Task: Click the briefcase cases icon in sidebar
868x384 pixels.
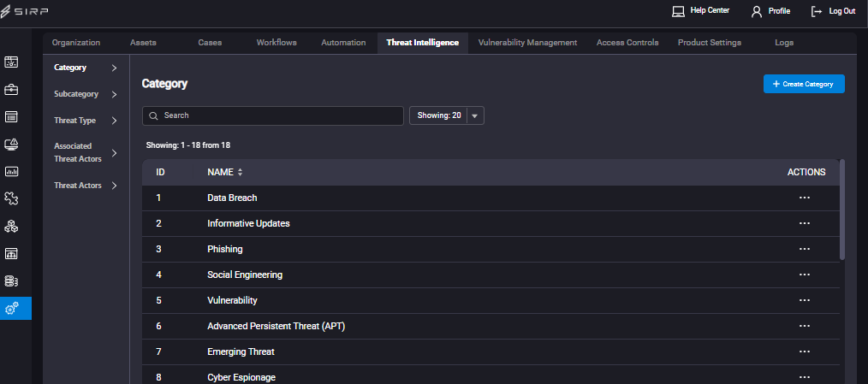Action: coord(12,89)
